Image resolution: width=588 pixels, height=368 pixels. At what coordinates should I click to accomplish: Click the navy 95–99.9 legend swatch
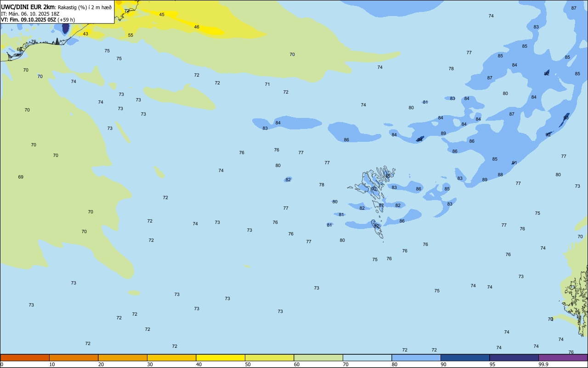click(x=514, y=357)
